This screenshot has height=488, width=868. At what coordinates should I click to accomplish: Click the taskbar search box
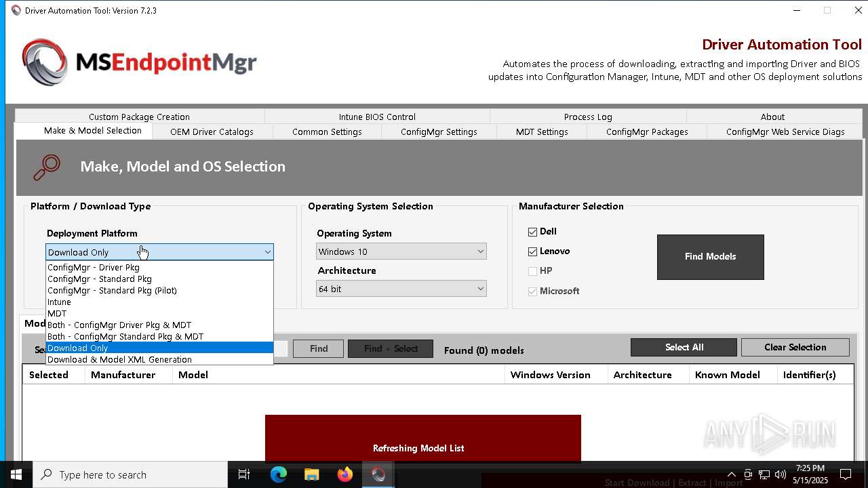(130, 474)
